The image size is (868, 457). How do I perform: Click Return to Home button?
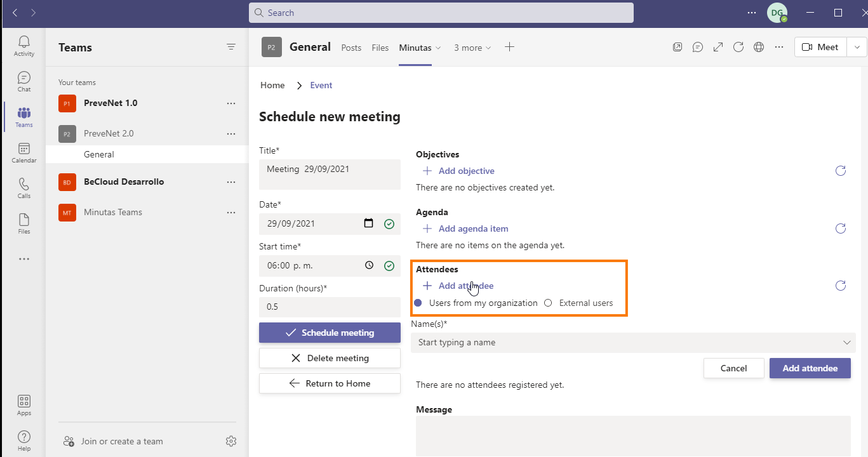pyautogui.click(x=330, y=383)
